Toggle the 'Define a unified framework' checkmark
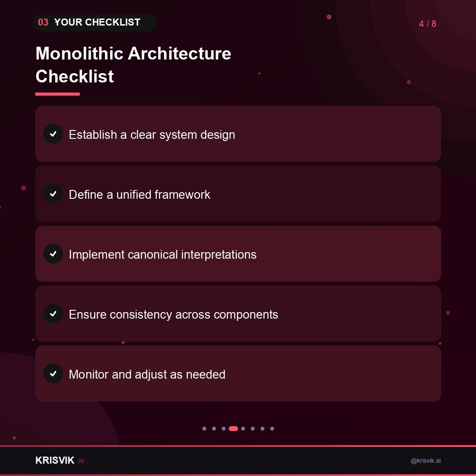 tap(53, 193)
